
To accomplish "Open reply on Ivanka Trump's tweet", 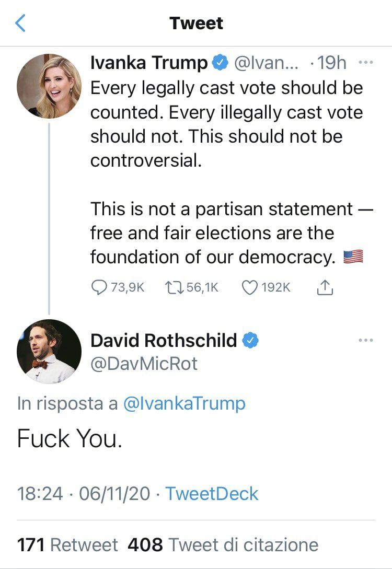I will point(99,287).
